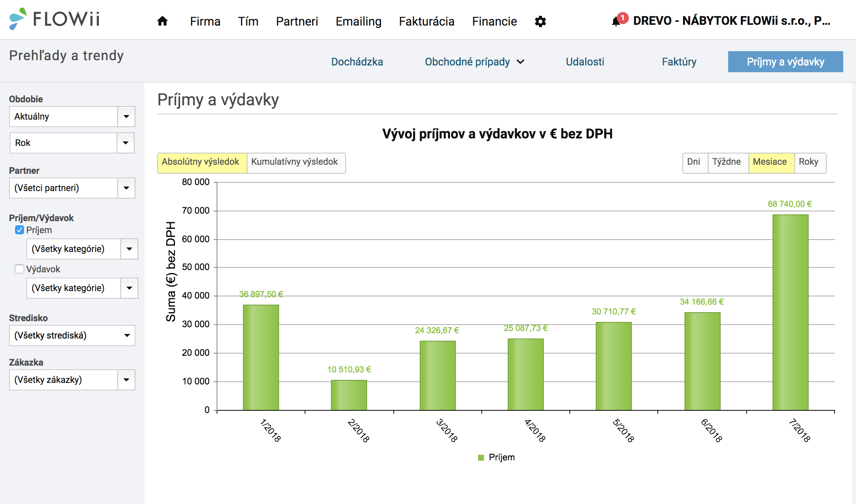Screen dimensions: 856x504
Task: Click the 4/2018 bar in chart
Action: coord(526,374)
